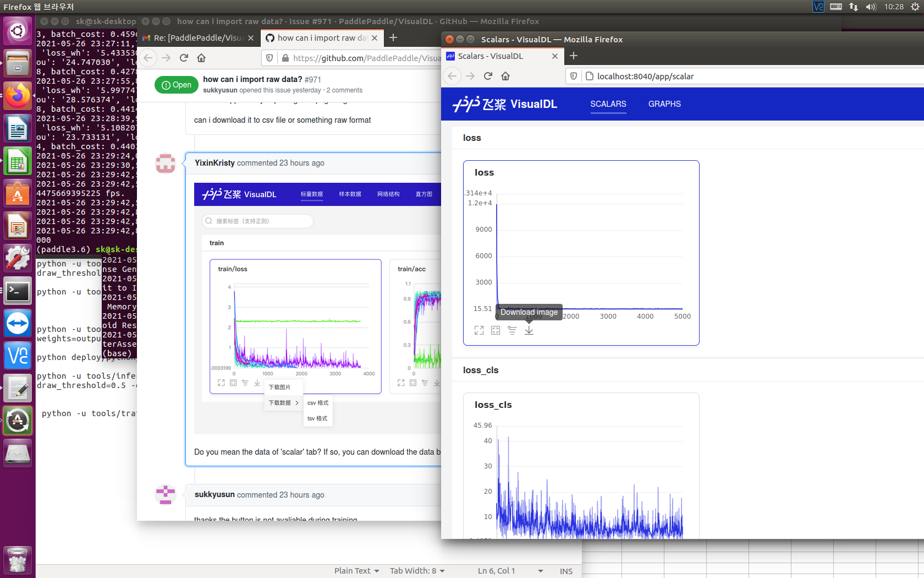Image resolution: width=924 pixels, height=578 pixels.
Task: Click the shield icon in the GitHub address bar
Action: (269, 58)
